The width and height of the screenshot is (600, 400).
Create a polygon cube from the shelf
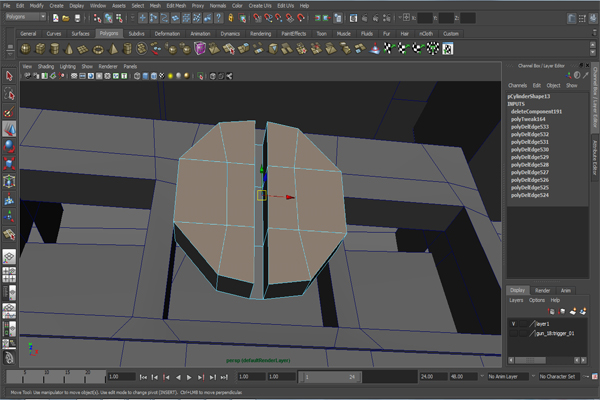point(40,49)
